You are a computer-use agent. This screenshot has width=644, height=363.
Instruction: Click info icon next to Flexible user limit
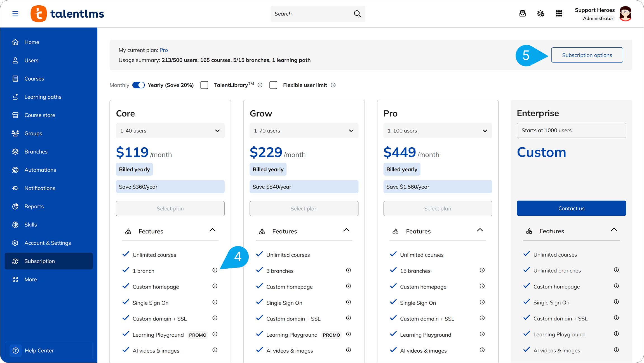click(333, 85)
